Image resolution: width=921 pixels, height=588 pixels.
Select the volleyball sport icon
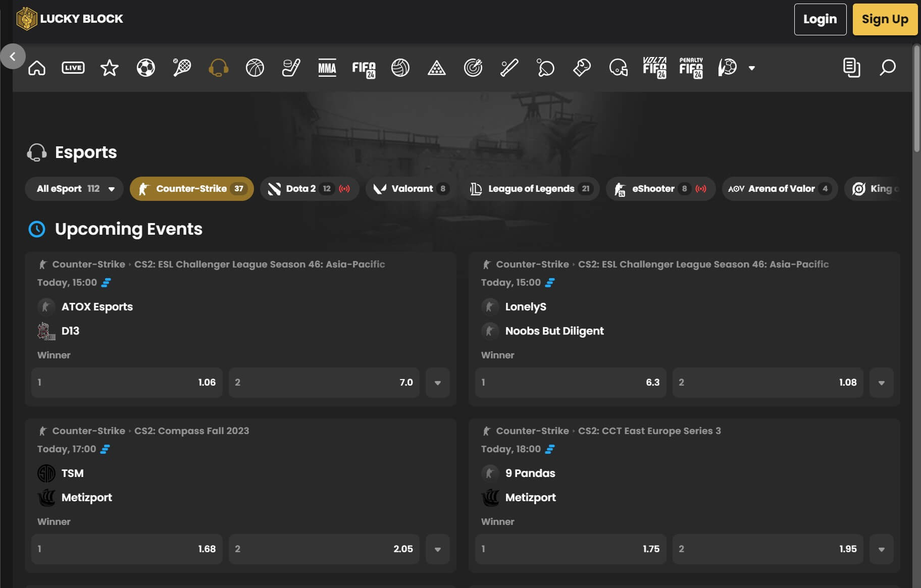point(400,68)
